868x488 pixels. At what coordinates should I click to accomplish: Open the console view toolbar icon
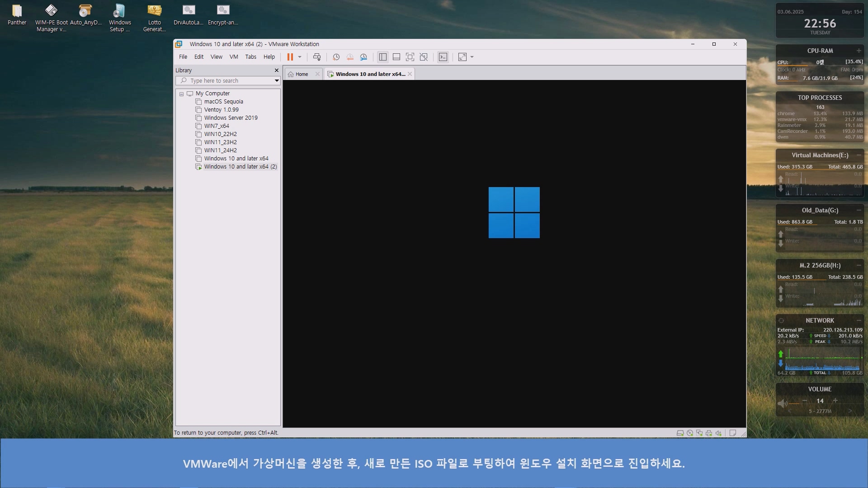pyautogui.click(x=443, y=57)
